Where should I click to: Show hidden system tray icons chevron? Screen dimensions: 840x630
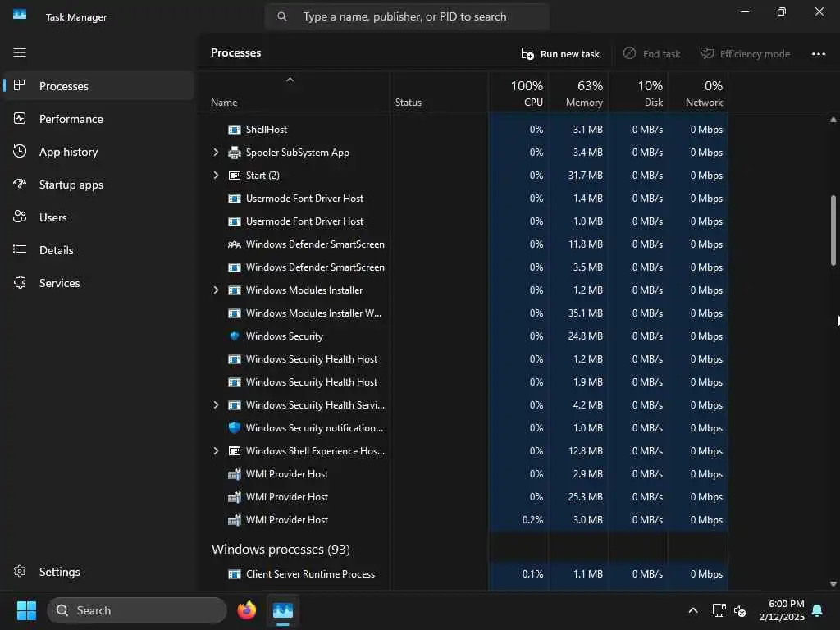692,610
